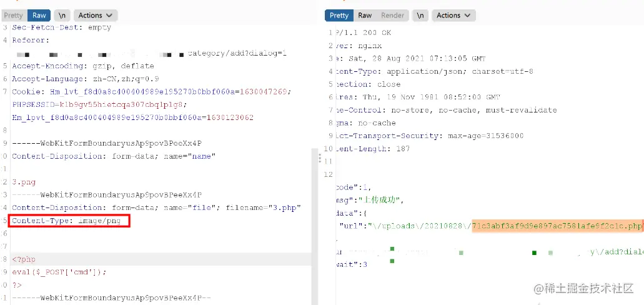The height and width of the screenshot is (305, 644).
Task: Click the Sat, 28 Aug 2021 date line
Action: (x=410, y=58)
